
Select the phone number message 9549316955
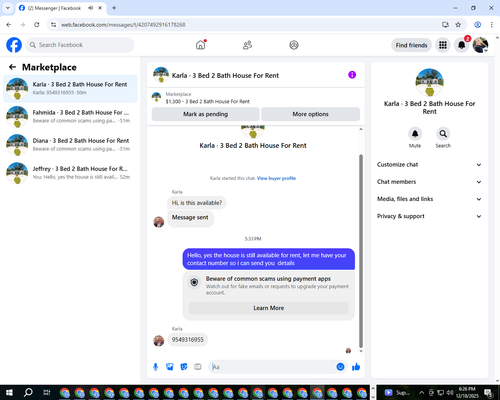(x=188, y=340)
